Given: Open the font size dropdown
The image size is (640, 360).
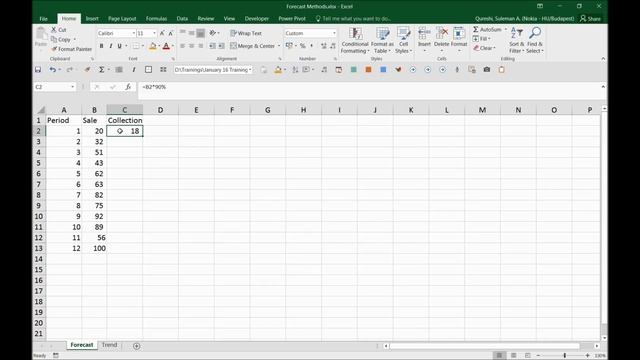Looking at the screenshot, I should coord(154,33).
